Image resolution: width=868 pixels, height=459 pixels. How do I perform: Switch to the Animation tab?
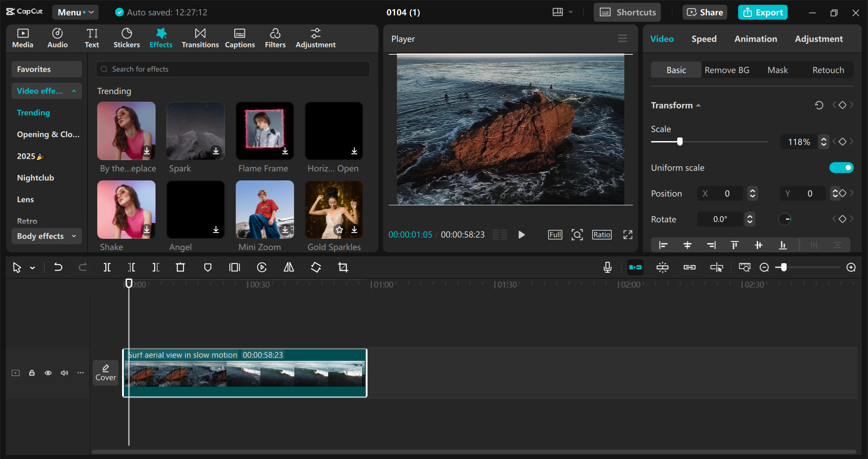(x=755, y=39)
